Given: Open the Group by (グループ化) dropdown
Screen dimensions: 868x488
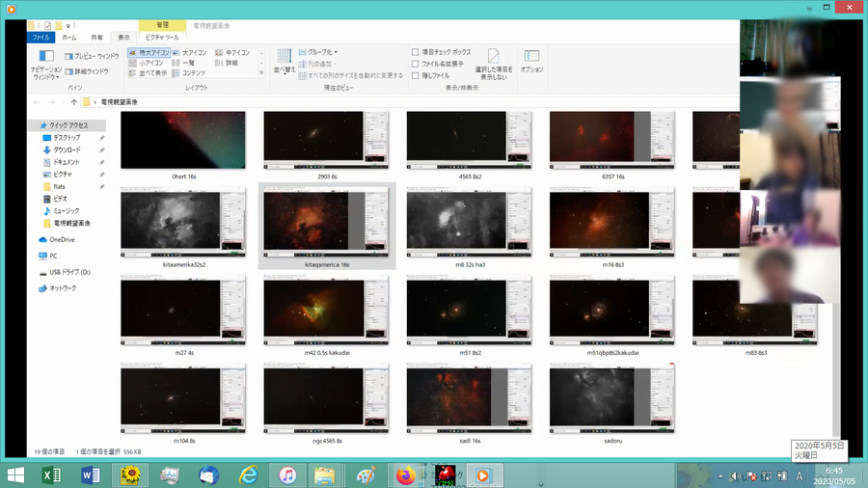Looking at the screenshot, I should click(318, 52).
